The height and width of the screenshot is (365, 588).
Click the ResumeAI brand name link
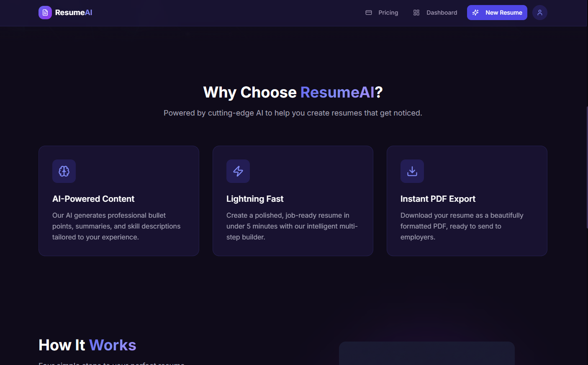point(74,13)
